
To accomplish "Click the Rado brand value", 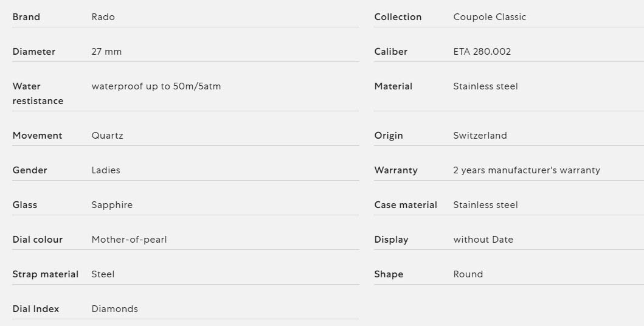I will pyautogui.click(x=103, y=17).
